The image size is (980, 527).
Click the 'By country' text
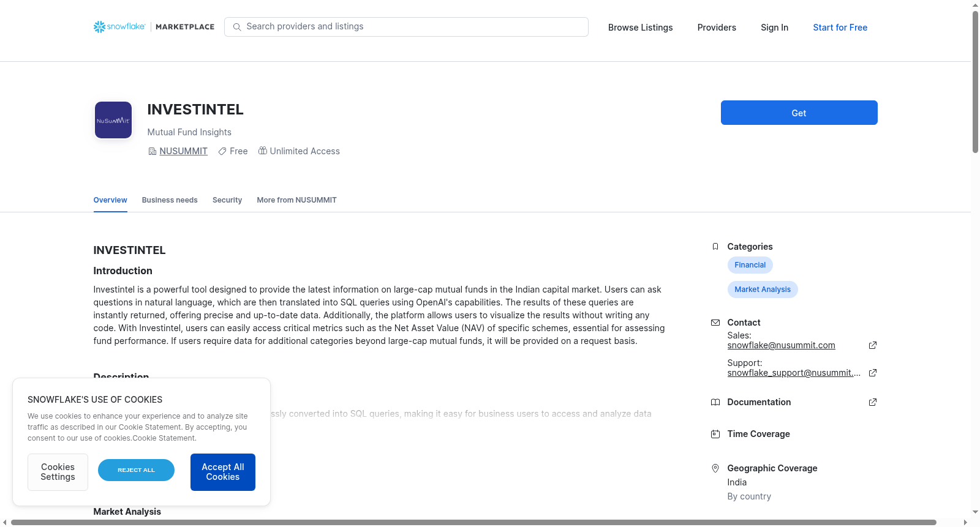click(x=749, y=496)
